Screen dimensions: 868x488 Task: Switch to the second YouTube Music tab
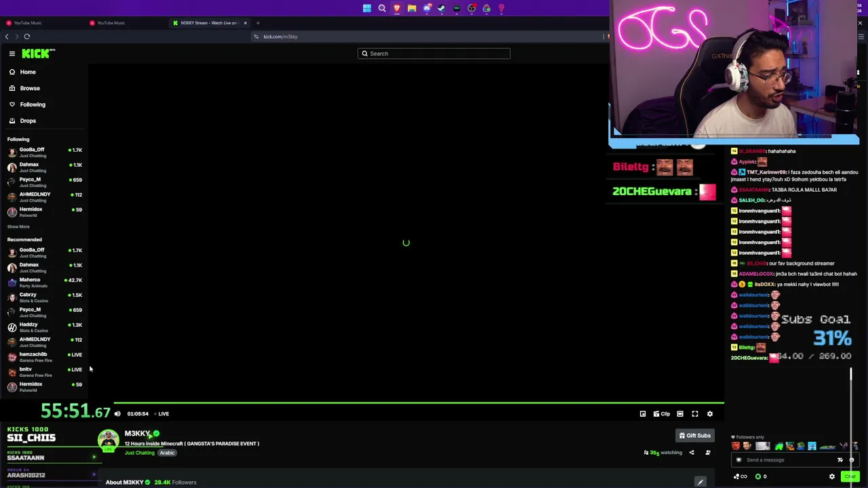125,23
